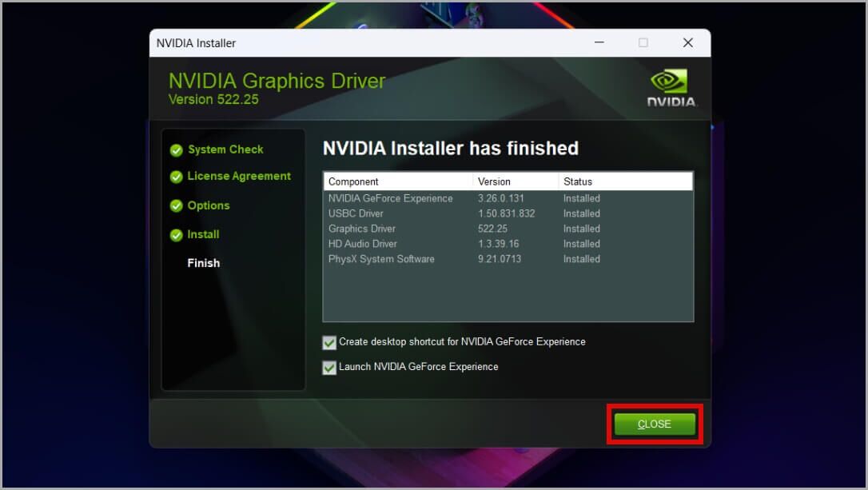Viewport: 868px width, 490px height.
Task: Select the License Agreement step label
Action: [x=239, y=176]
